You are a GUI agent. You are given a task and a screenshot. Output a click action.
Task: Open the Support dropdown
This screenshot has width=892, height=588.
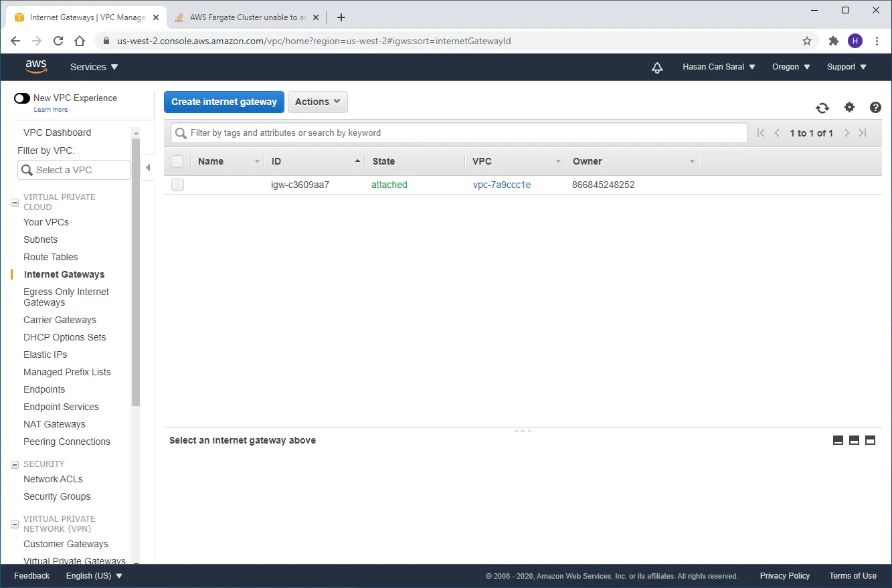coord(846,67)
